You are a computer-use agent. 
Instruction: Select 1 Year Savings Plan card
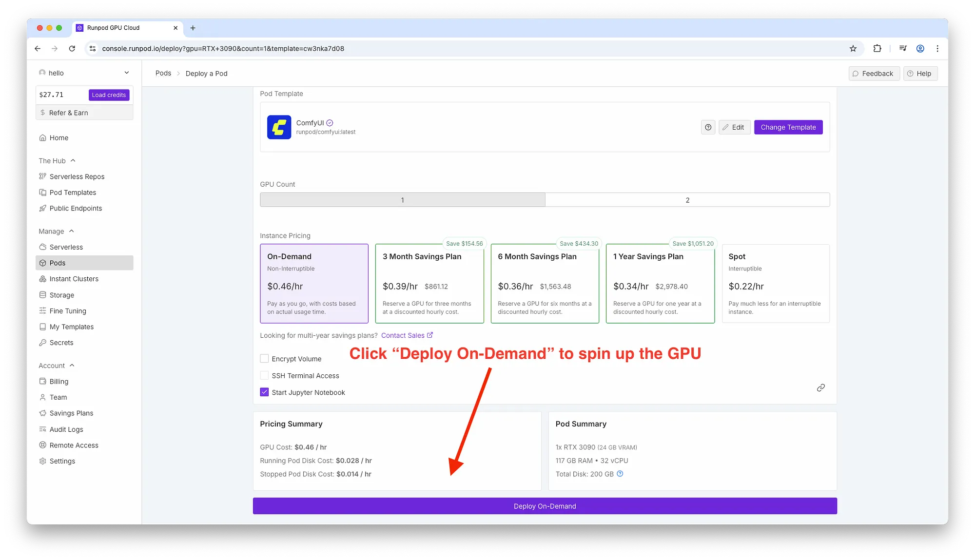pyautogui.click(x=660, y=284)
